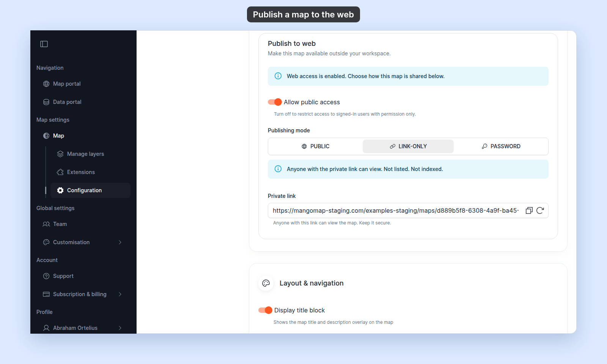Click the gear icon beside Configuration
The height and width of the screenshot is (364, 607).
60,190
